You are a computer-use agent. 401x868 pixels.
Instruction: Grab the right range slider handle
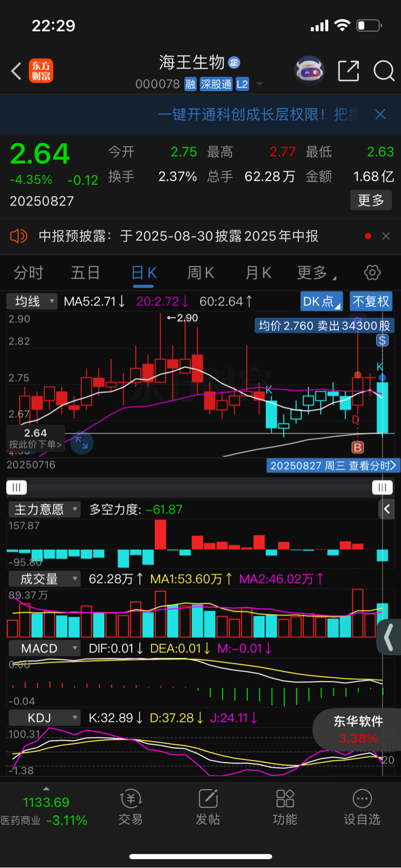[382, 487]
